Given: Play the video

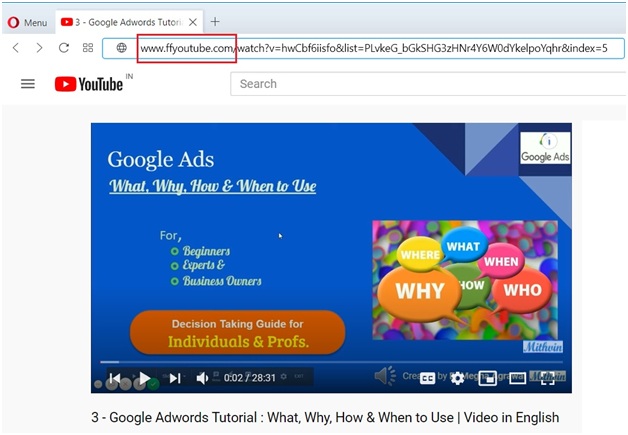Looking at the screenshot, I should (145, 378).
